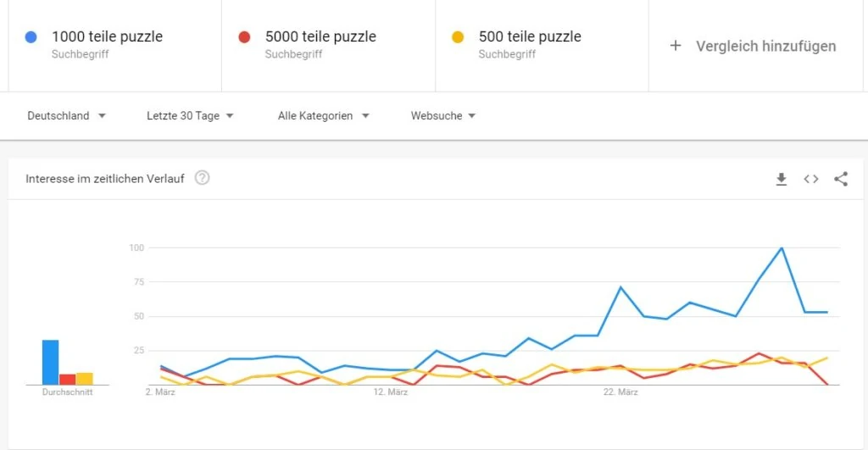Edit the 5000 teile puzzle search term

click(x=320, y=36)
